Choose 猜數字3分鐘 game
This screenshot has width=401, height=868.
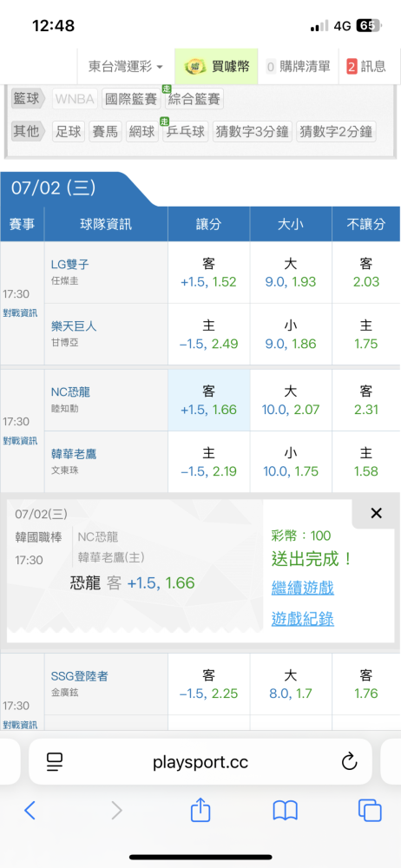(253, 132)
